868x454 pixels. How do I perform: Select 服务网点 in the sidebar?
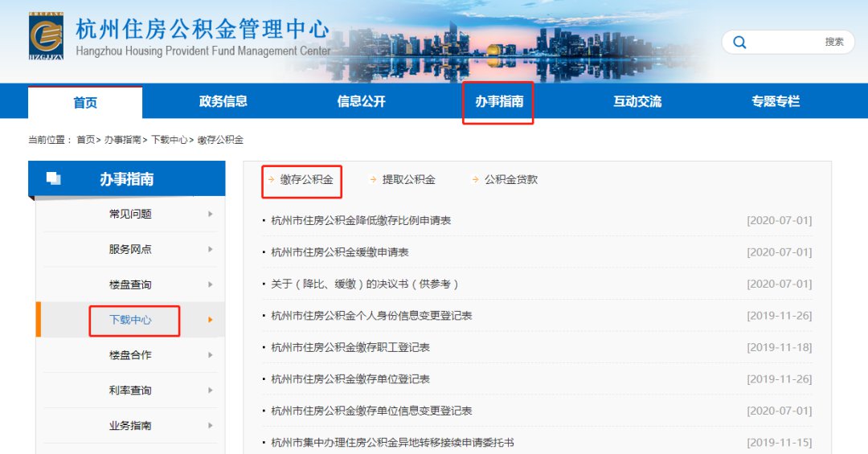(x=130, y=249)
